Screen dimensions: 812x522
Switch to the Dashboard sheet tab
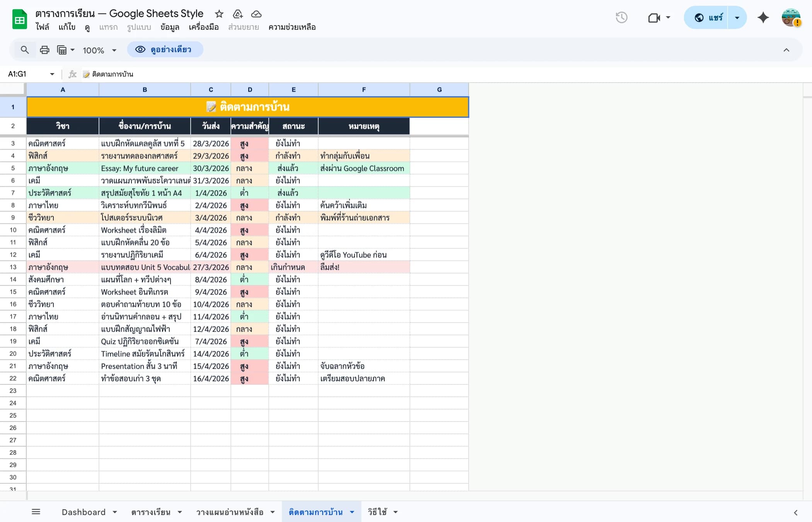click(x=84, y=512)
